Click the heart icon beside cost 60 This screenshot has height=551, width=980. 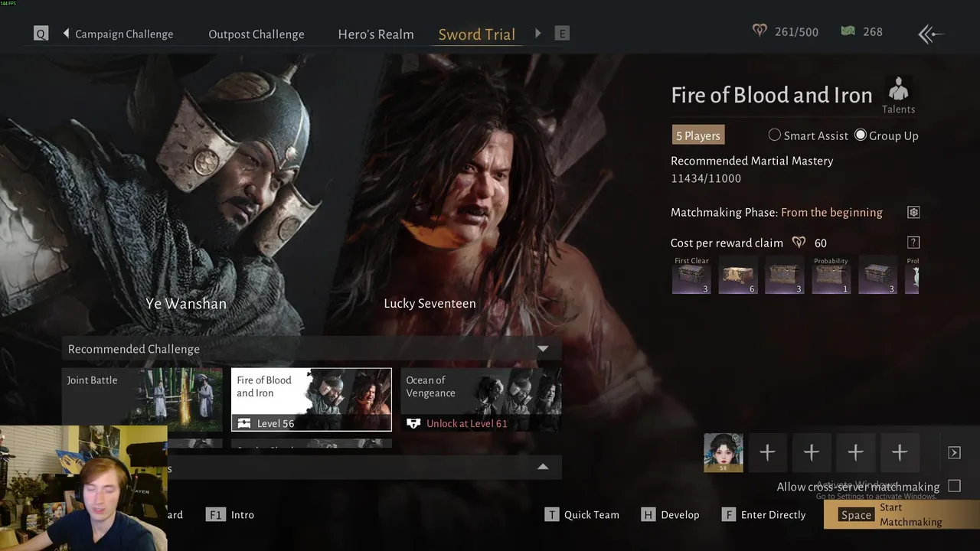(799, 243)
